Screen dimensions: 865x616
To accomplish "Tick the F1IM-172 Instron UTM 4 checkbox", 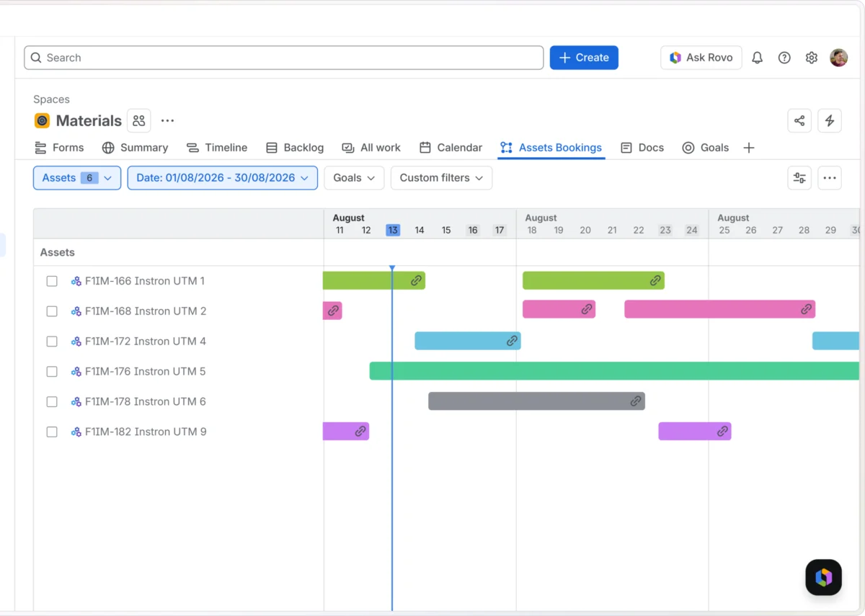I will coord(52,342).
